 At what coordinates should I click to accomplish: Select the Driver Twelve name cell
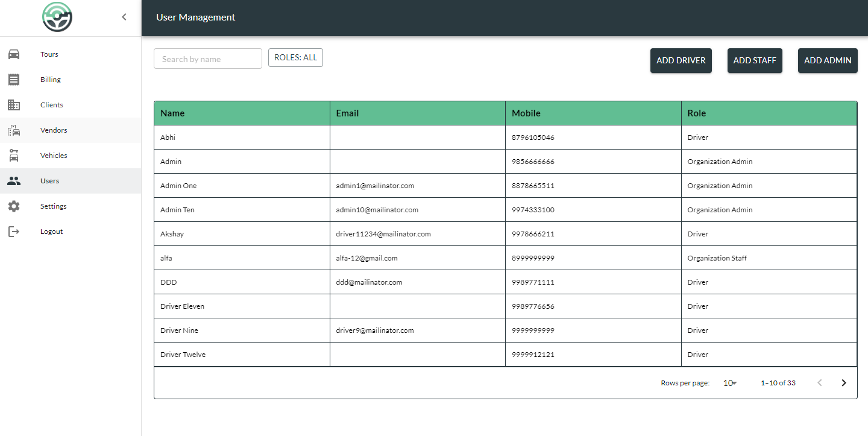pyautogui.click(x=242, y=355)
